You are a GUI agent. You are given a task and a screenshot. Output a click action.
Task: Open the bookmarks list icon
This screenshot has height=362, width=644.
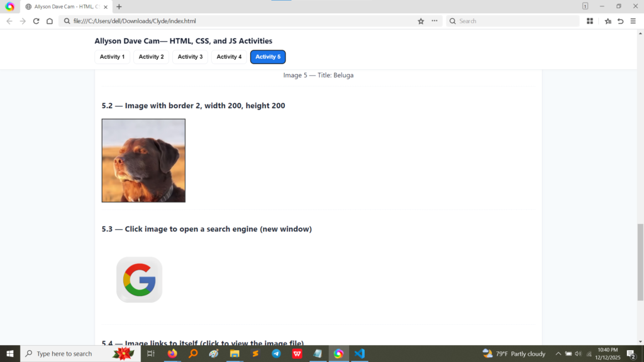[x=608, y=21]
